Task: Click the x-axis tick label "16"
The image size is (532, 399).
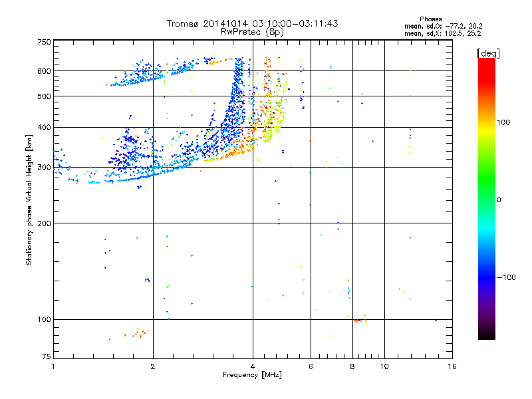Action: pos(452,366)
